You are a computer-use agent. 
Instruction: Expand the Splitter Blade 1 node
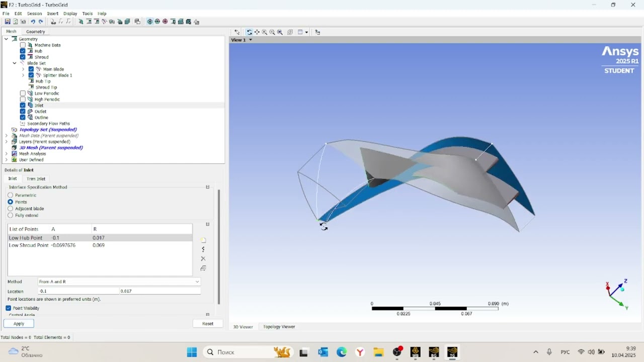(x=23, y=75)
